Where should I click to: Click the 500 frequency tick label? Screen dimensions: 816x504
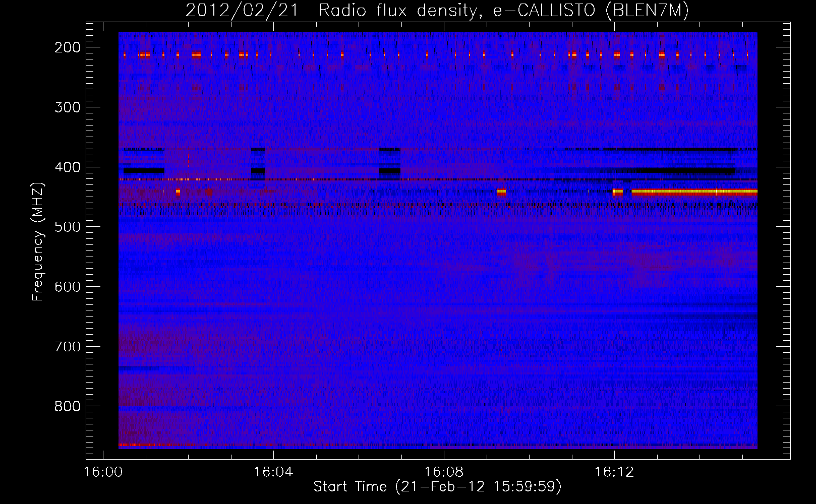[x=67, y=227]
